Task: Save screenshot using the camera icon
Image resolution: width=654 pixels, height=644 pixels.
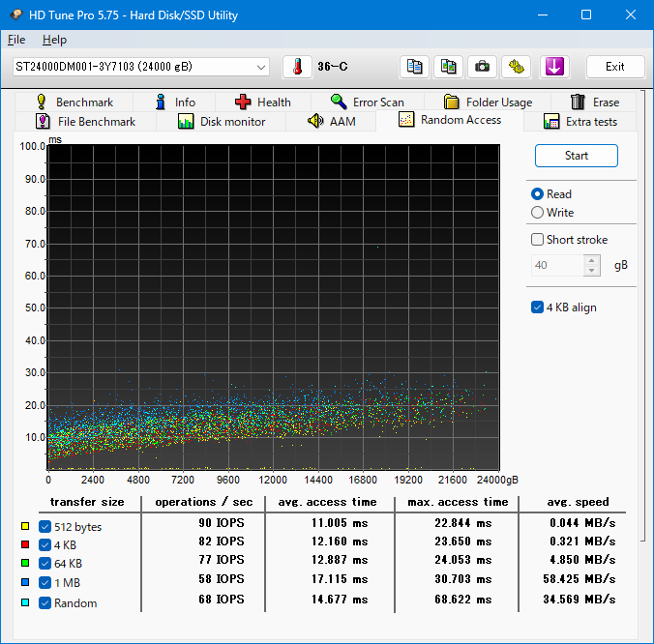Action: point(482,67)
